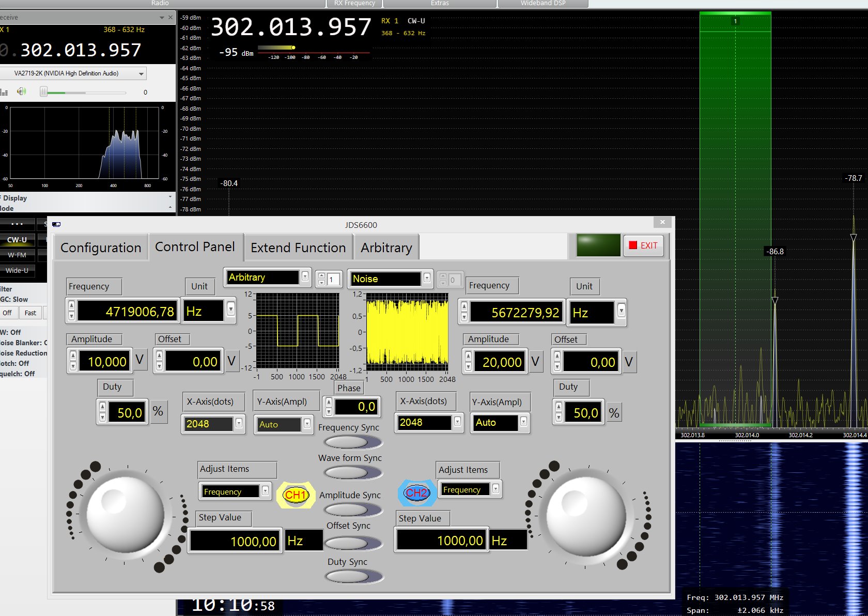
Task: Click the three-dots more modes button
Action: pos(17,224)
